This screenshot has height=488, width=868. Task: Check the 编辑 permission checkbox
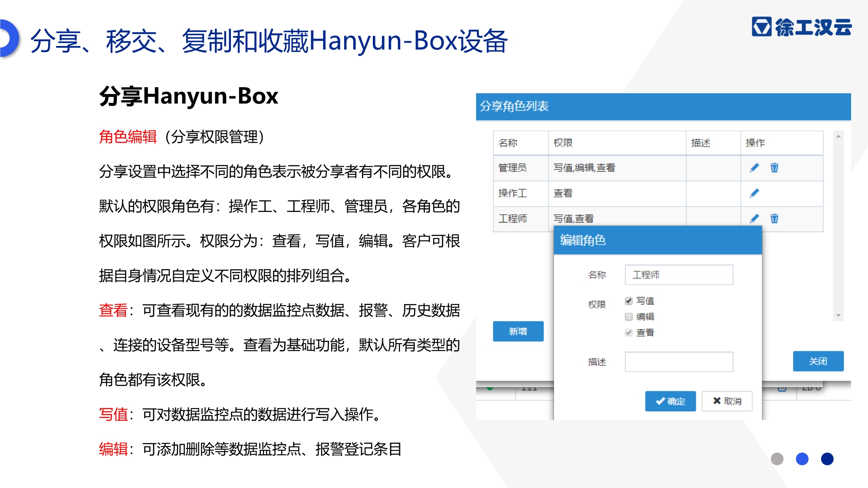pos(628,317)
